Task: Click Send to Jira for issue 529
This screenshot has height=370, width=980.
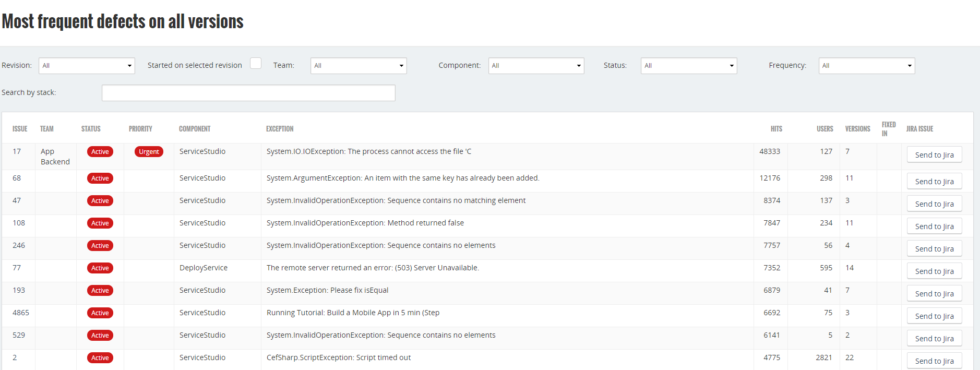Action: click(x=934, y=339)
